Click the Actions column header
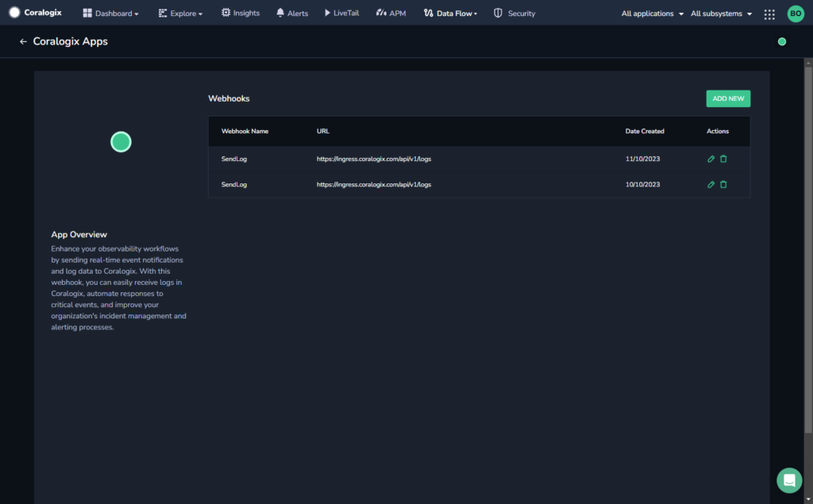Image resolution: width=813 pixels, height=504 pixels. pyautogui.click(x=718, y=131)
